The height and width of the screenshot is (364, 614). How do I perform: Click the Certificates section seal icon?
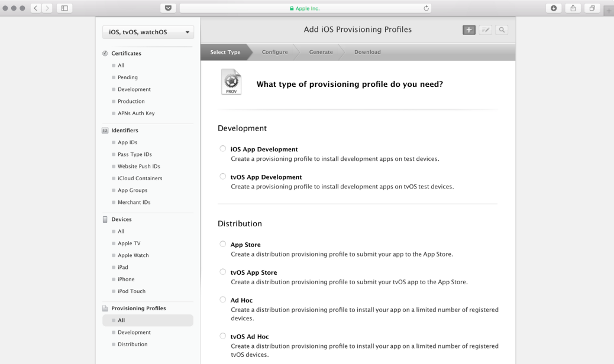pos(105,53)
